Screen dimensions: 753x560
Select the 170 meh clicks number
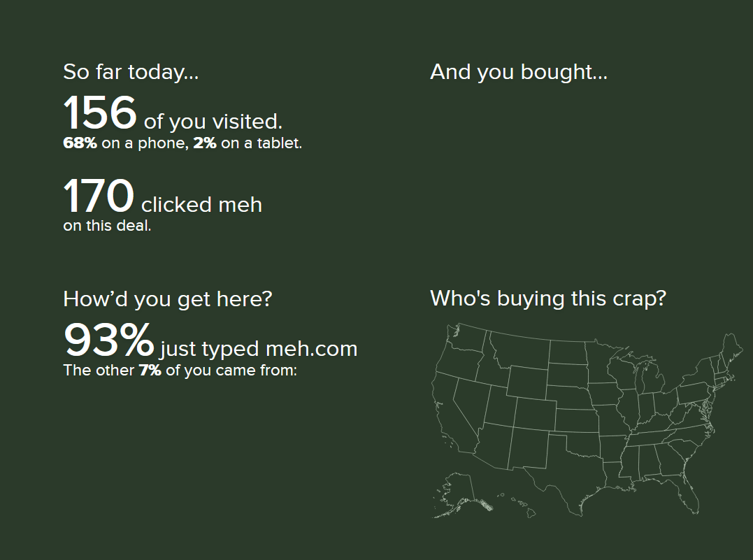[x=99, y=196]
